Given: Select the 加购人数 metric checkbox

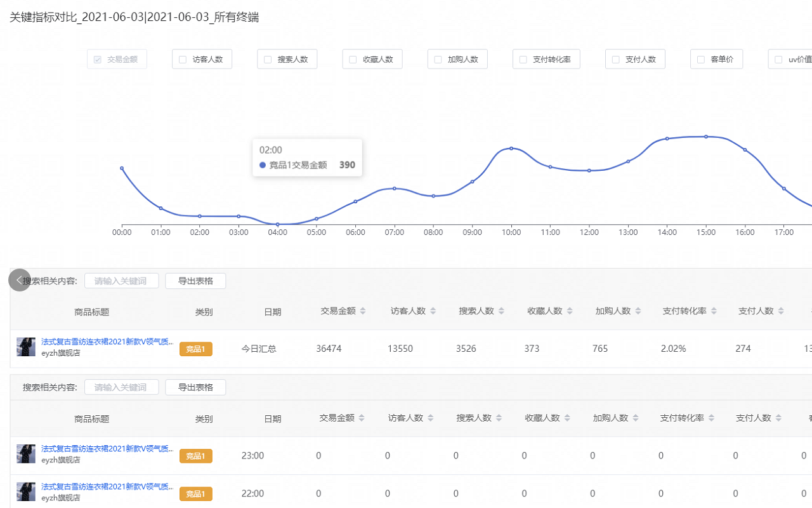Looking at the screenshot, I should tap(438, 60).
